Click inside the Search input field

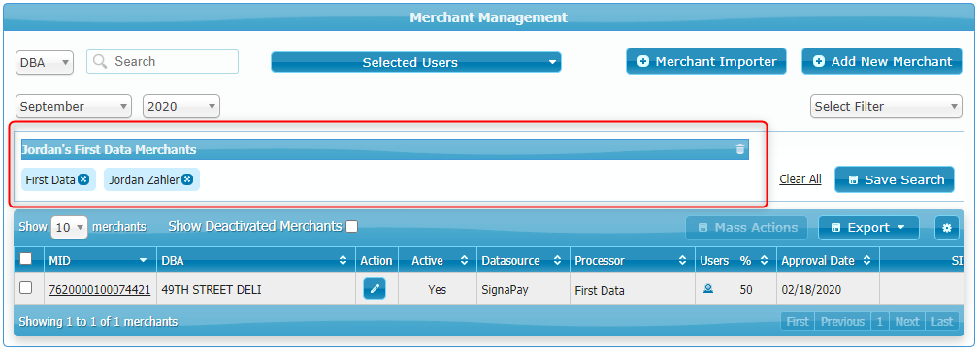pyautogui.click(x=162, y=62)
